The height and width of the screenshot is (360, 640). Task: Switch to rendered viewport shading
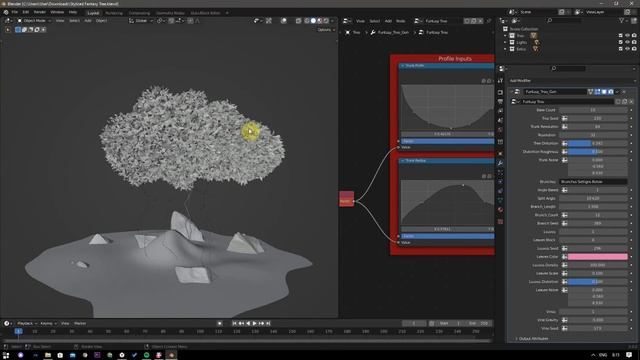coord(326,20)
